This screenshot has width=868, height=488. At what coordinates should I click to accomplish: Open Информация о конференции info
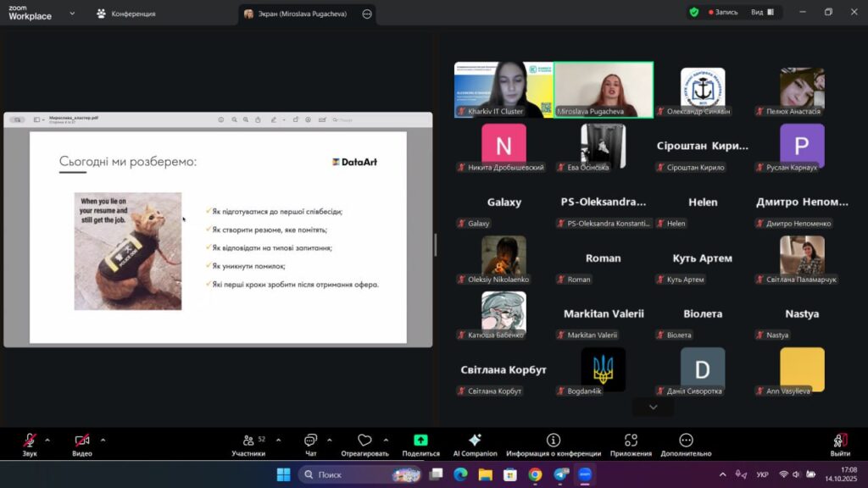(554, 441)
